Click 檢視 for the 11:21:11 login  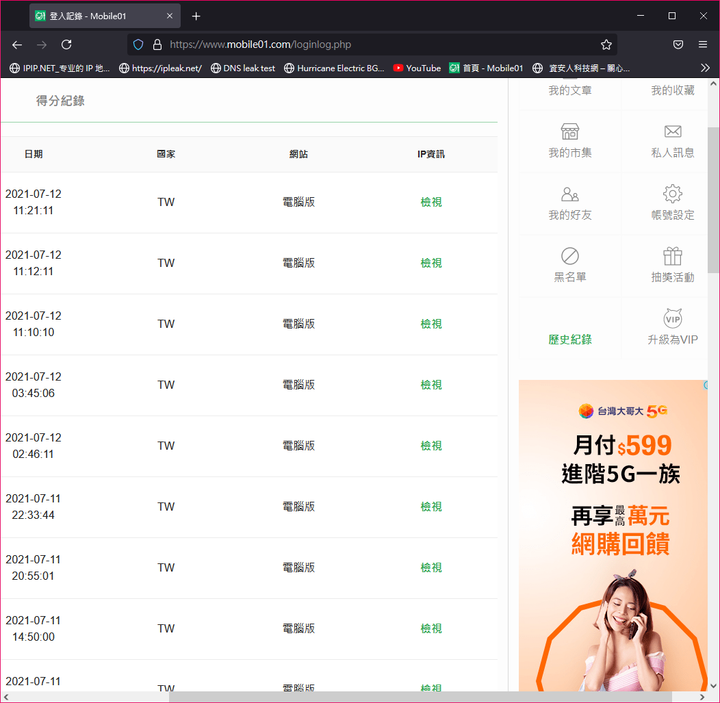(431, 202)
